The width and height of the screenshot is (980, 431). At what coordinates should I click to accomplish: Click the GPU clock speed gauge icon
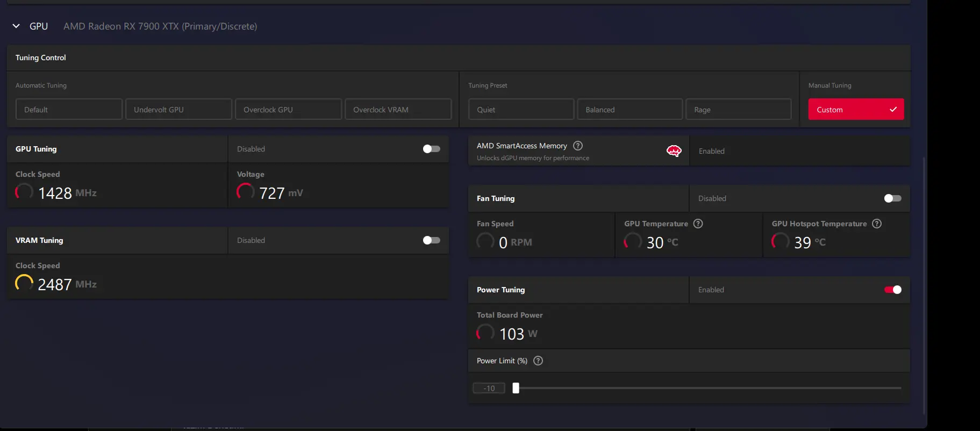pyautogui.click(x=24, y=192)
